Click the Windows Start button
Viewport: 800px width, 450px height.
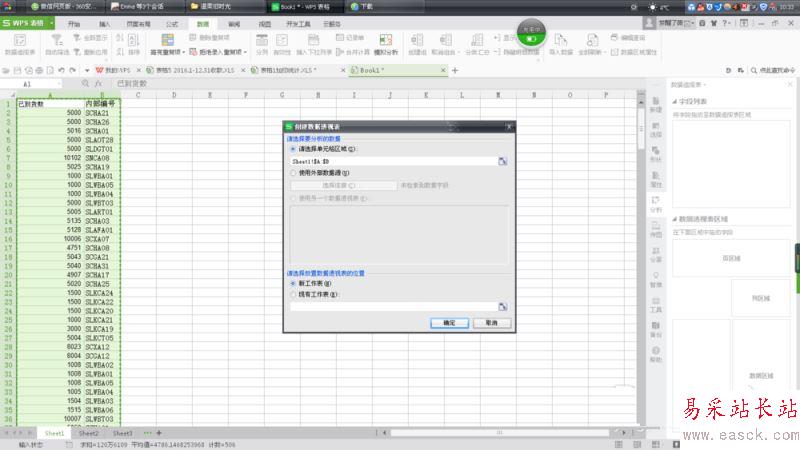pyautogui.click(x=8, y=7)
